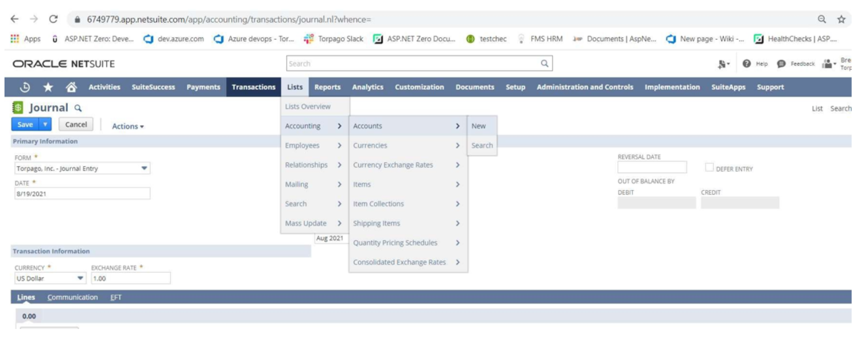Switch to the EFT tab
The height and width of the screenshot is (342, 868).
[115, 297]
